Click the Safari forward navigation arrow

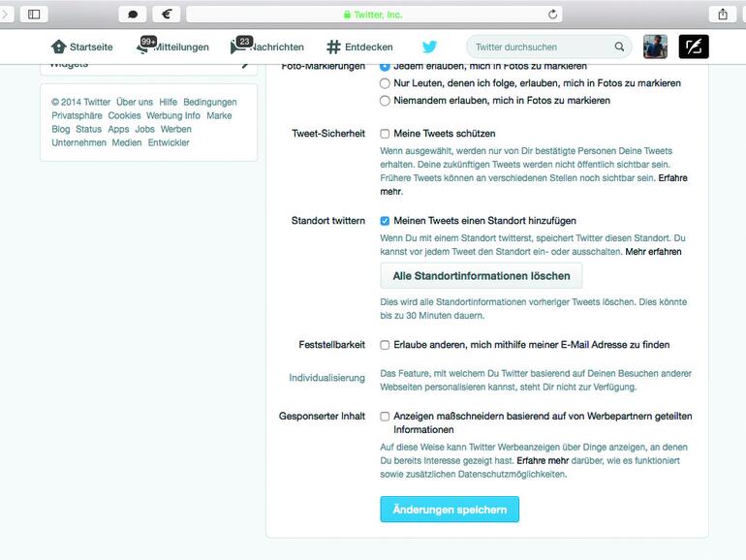tap(4, 15)
